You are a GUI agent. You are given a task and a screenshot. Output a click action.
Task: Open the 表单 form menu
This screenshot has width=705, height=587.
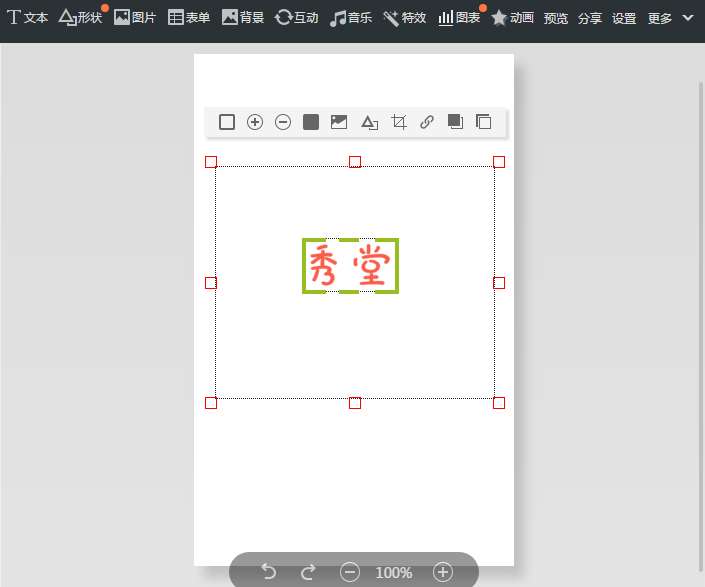tap(188, 18)
